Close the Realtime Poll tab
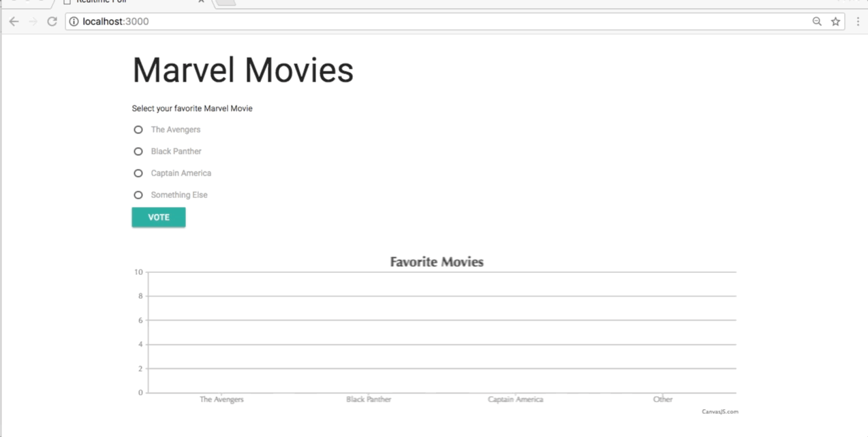The image size is (868, 437). 201,1
